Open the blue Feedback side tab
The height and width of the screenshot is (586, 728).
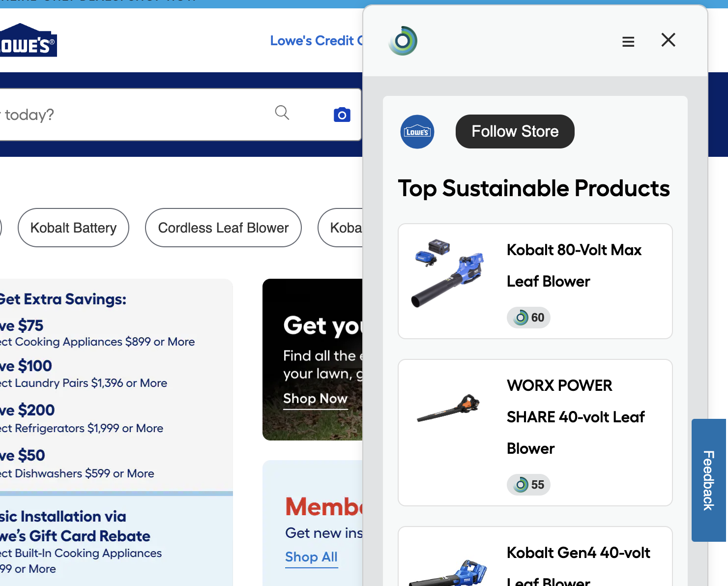click(x=708, y=480)
